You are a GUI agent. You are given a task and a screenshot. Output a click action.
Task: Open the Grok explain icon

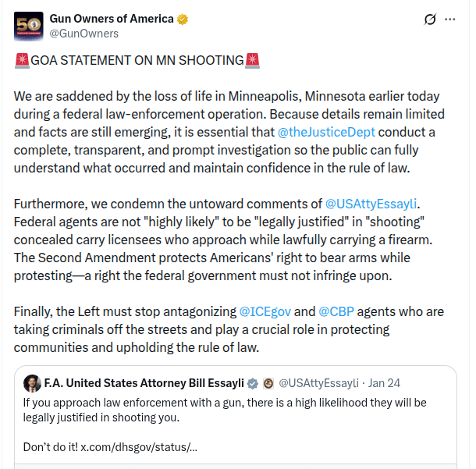[429, 20]
